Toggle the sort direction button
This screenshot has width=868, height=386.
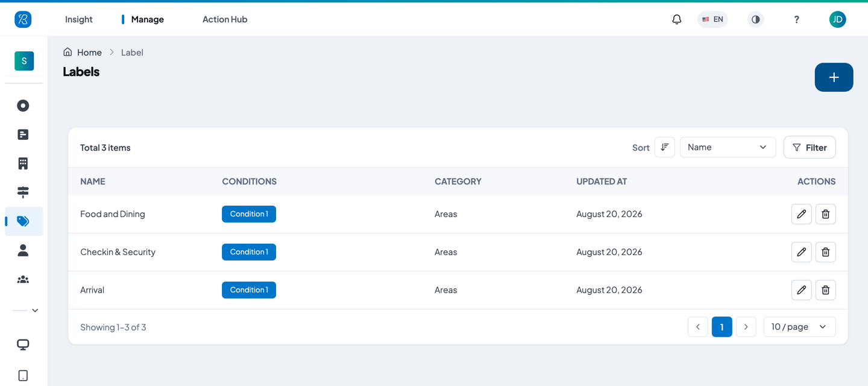tap(665, 147)
